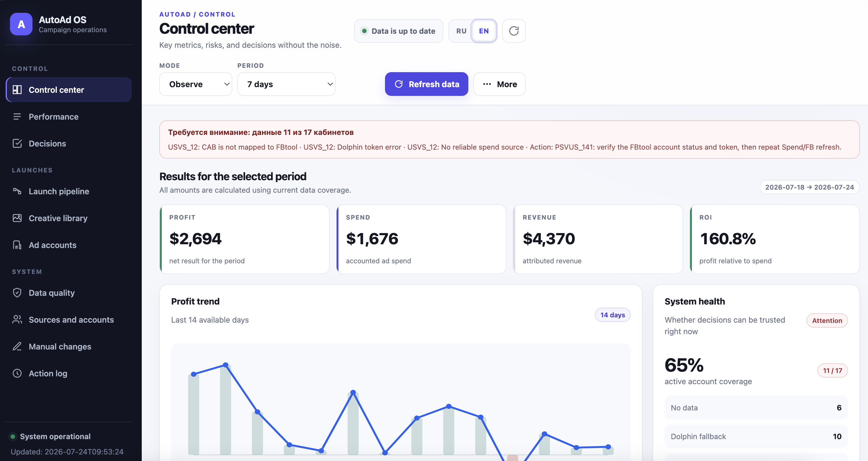Click the 11 / 17 coverage badge
Screen dimensions: 868x461
click(832, 370)
